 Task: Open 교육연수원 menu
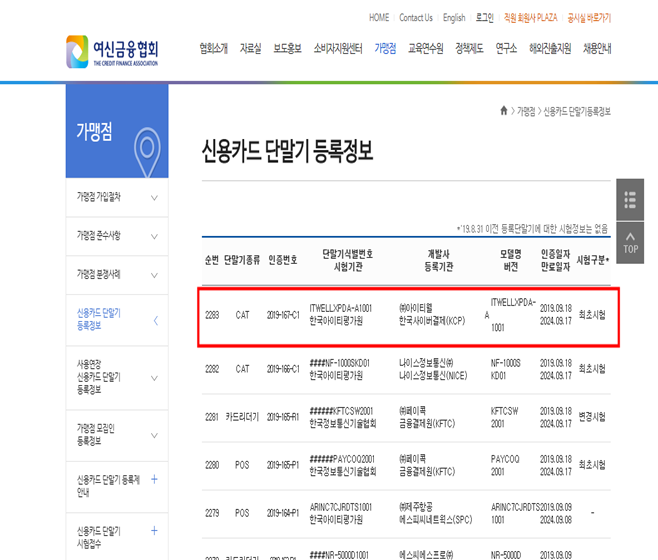click(426, 49)
